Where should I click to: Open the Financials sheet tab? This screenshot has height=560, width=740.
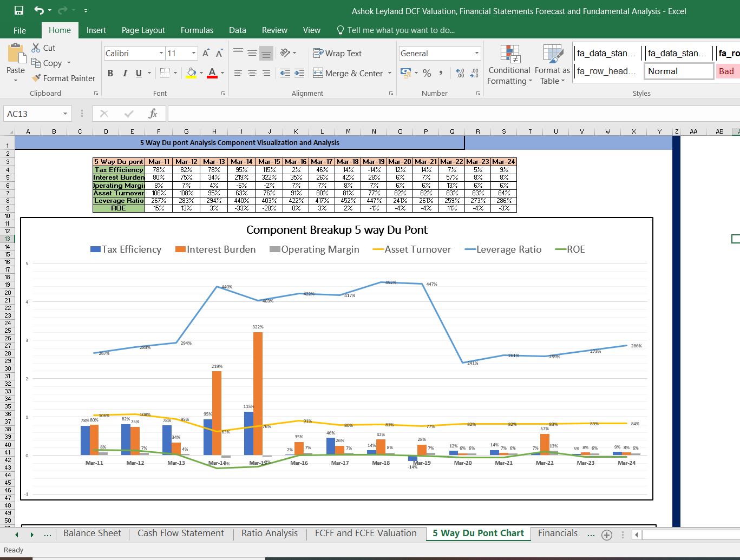coord(558,533)
